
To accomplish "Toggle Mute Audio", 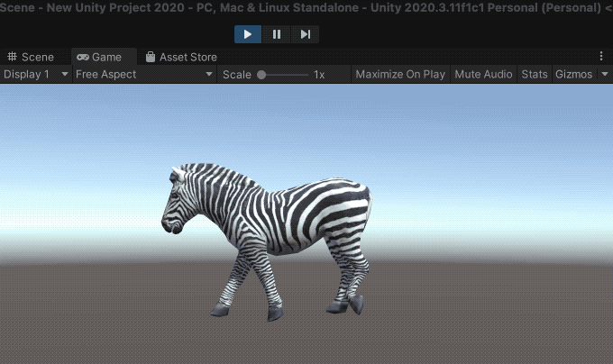I will (x=483, y=74).
